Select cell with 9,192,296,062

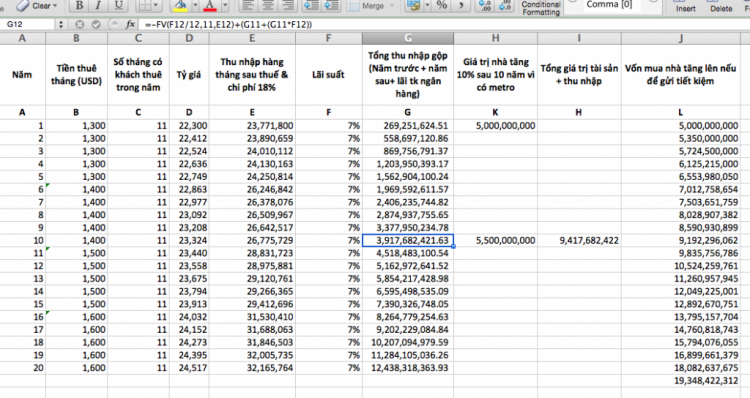681,241
